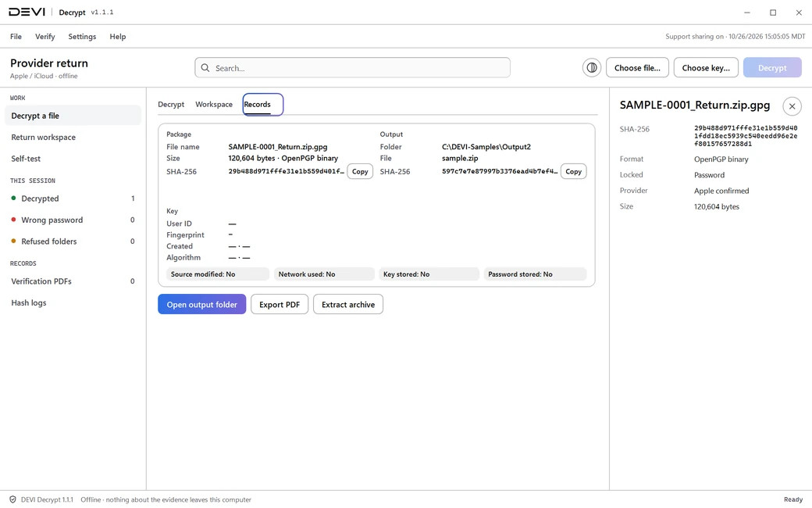Screen dimensions: 812x508
Task: Show Refused folders session items
Action: point(73,241)
